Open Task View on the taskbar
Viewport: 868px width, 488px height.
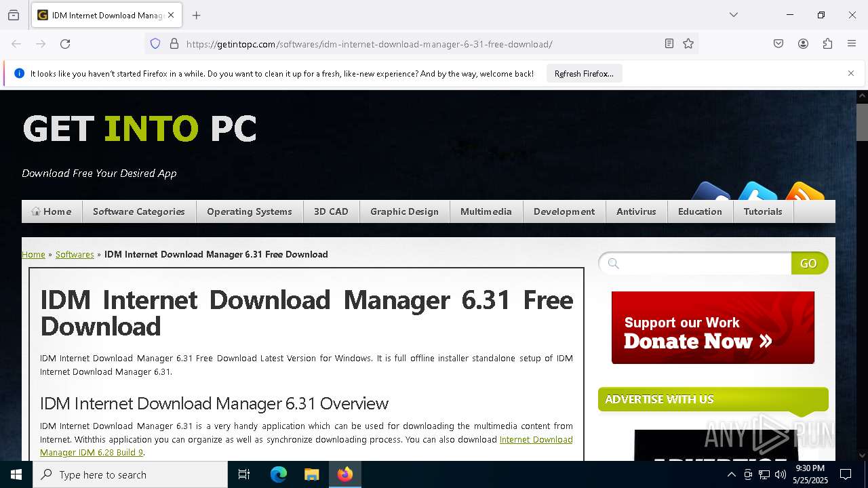click(x=244, y=474)
